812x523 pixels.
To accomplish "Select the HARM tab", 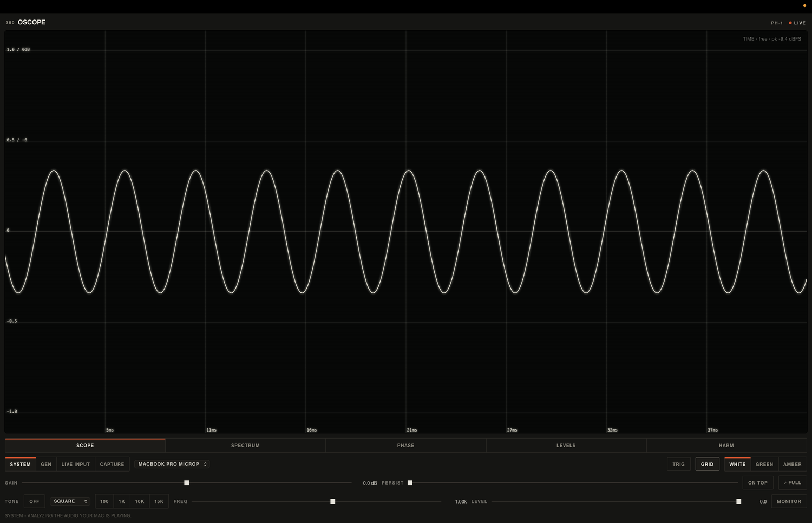I will point(726,445).
